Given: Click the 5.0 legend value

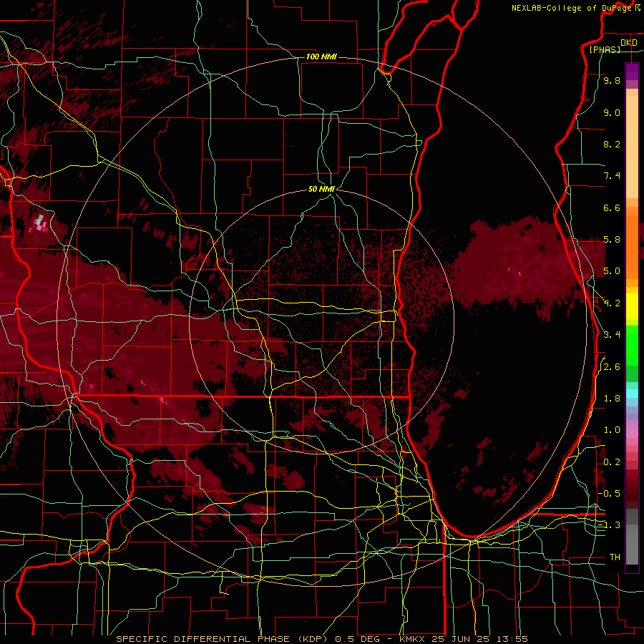Looking at the screenshot, I should pyautogui.click(x=612, y=271).
